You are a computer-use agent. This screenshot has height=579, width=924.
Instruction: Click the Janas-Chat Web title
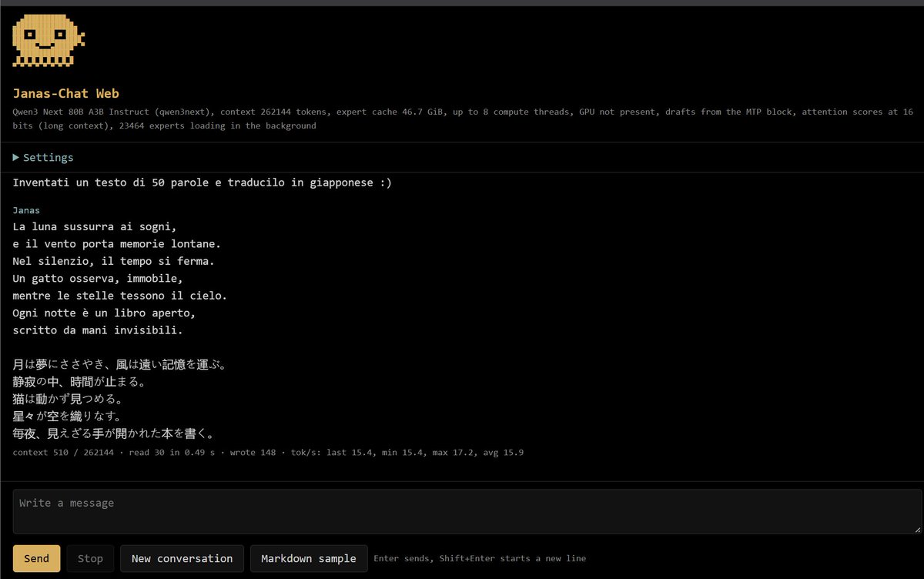pos(65,93)
